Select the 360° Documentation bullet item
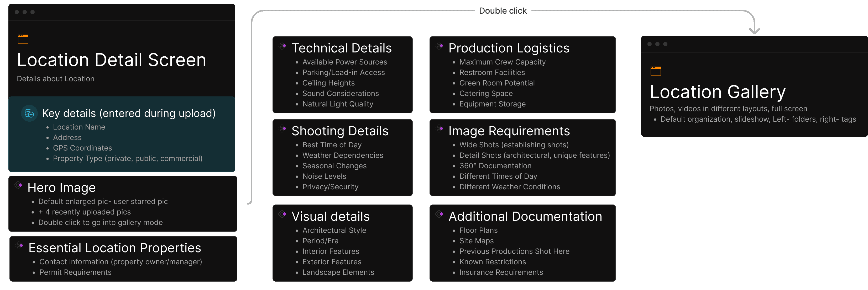The width and height of the screenshot is (868, 290). click(x=495, y=166)
